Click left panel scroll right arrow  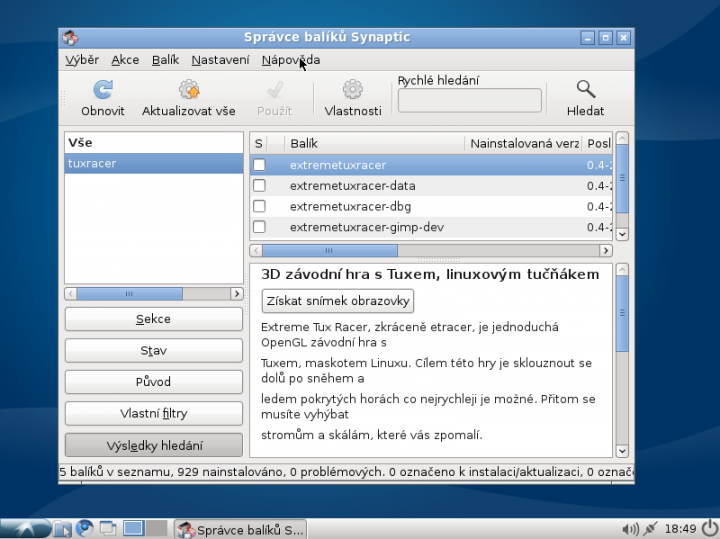pos(237,294)
